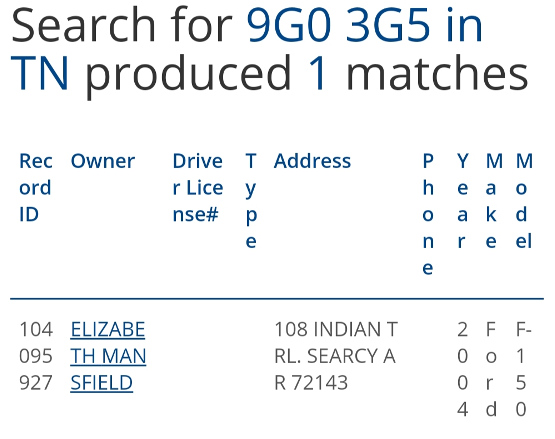Click the Driver License# column header
This screenshot has height=439, width=555.
(x=198, y=188)
